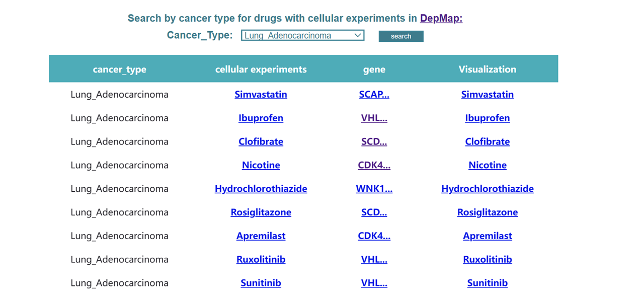Click CDK4... gene link in Apremilast row
The height and width of the screenshot is (300, 644).
pyautogui.click(x=374, y=236)
